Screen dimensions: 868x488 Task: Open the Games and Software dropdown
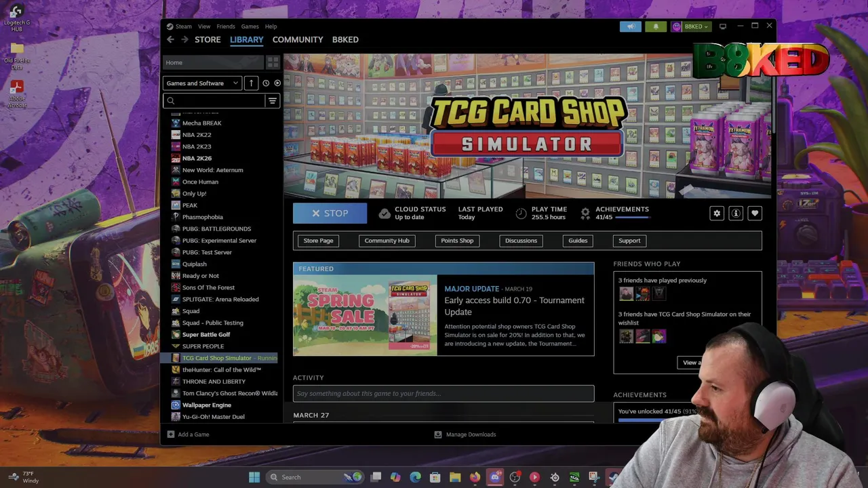(x=202, y=83)
